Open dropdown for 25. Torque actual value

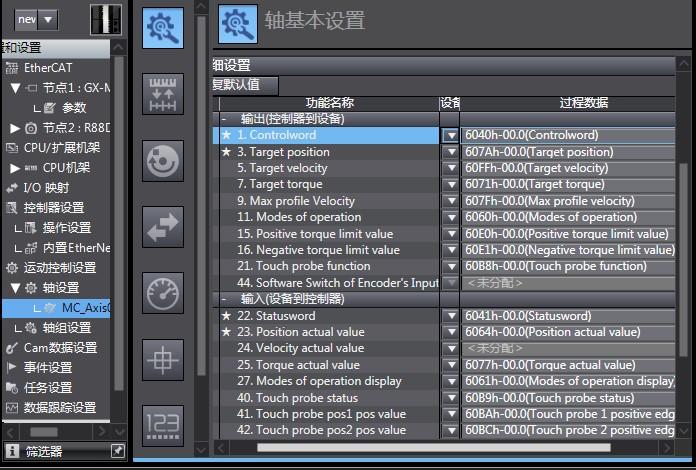(x=451, y=365)
